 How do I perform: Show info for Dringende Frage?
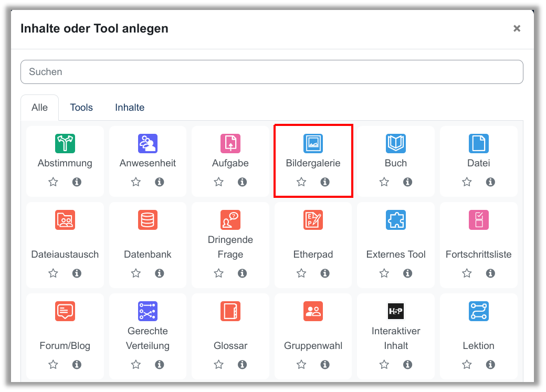click(x=243, y=273)
